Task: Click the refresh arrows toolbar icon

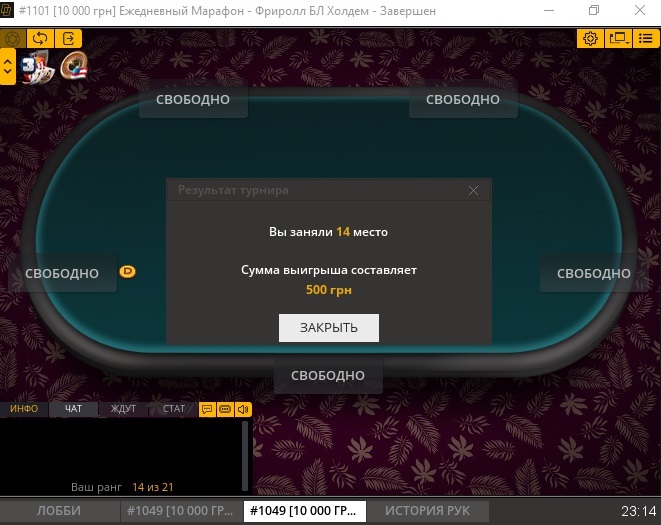Action: (x=40, y=39)
